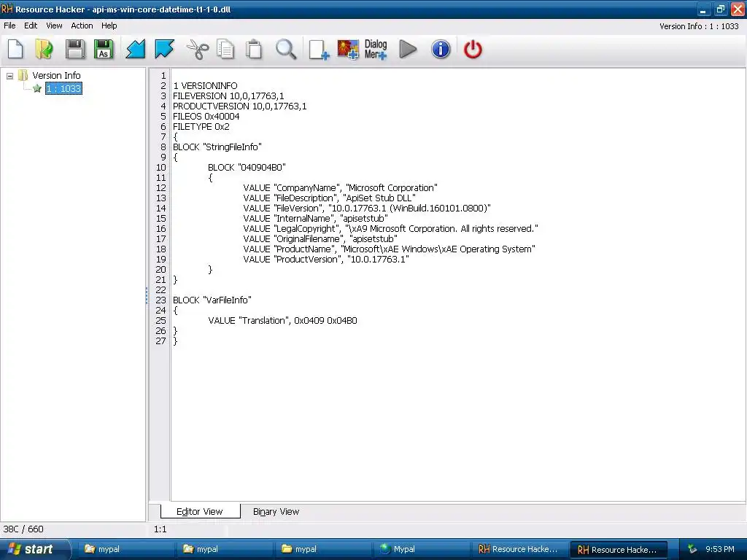The height and width of the screenshot is (560, 747).
Task: Add an image resource with flower icon
Action: click(348, 49)
